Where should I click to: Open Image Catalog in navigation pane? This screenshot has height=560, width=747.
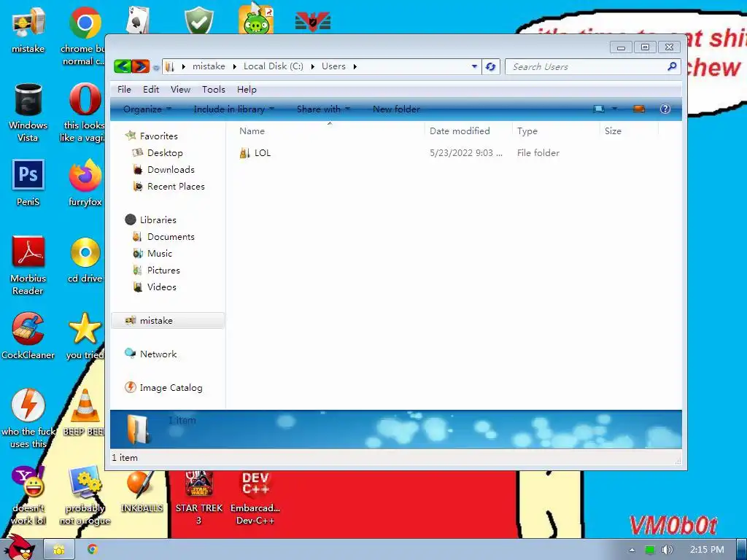click(171, 388)
